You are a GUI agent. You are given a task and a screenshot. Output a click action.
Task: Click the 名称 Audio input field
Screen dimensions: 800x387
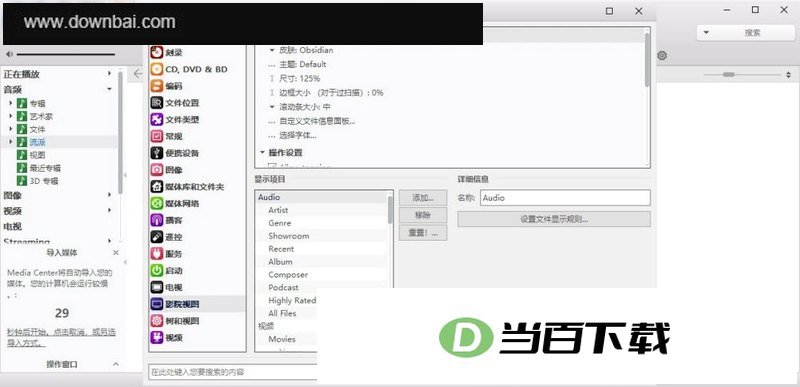pyautogui.click(x=565, y=198)
